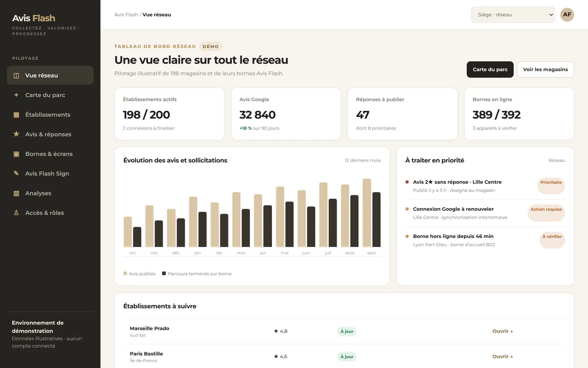Click the Avis 2★ sans réponse item
Viewport: 588px width, 368px height.
[x=485, y=186]
